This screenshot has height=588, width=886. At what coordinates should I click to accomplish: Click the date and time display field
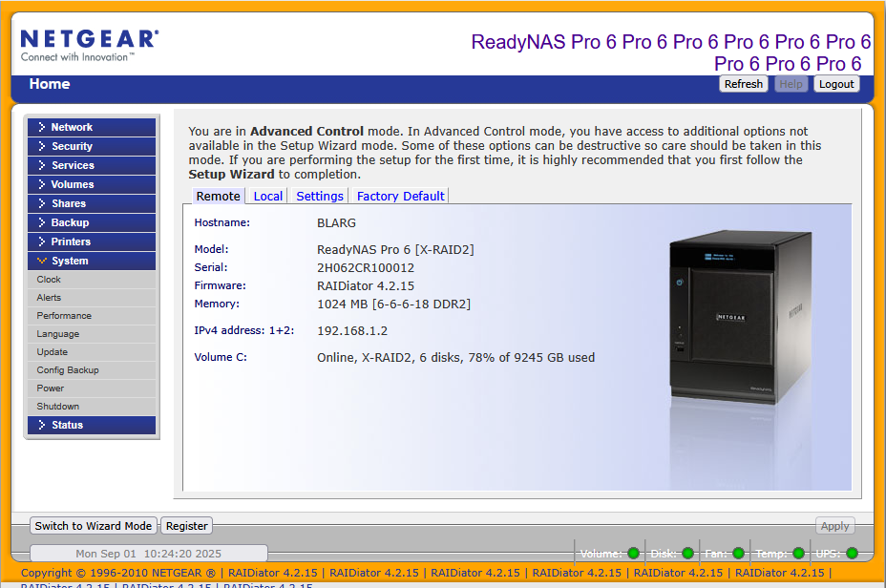click(x=149, y=554)
